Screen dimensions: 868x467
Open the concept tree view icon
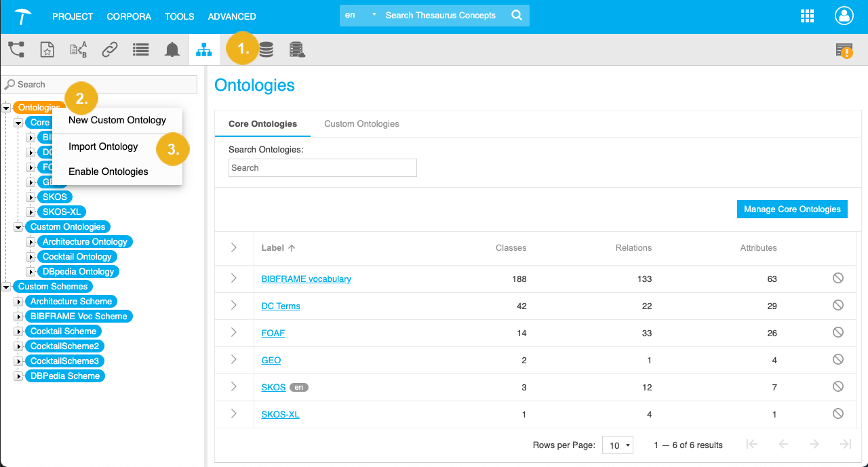16,49
